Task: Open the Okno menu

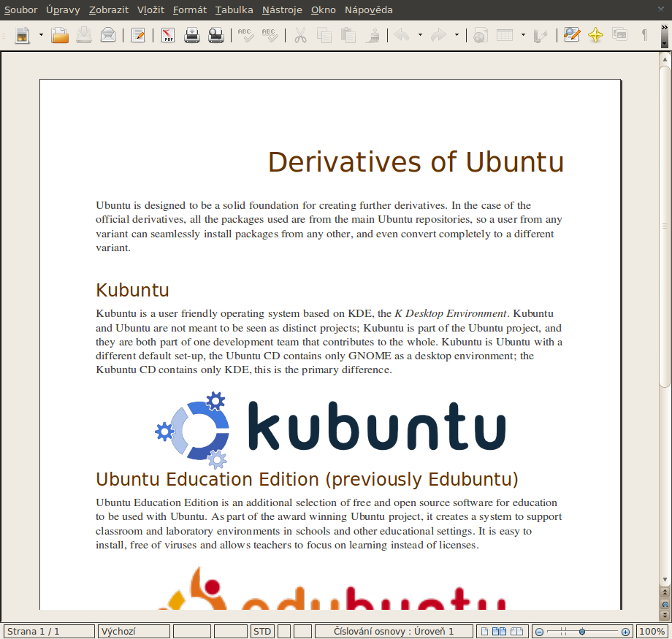Action: 324,9
